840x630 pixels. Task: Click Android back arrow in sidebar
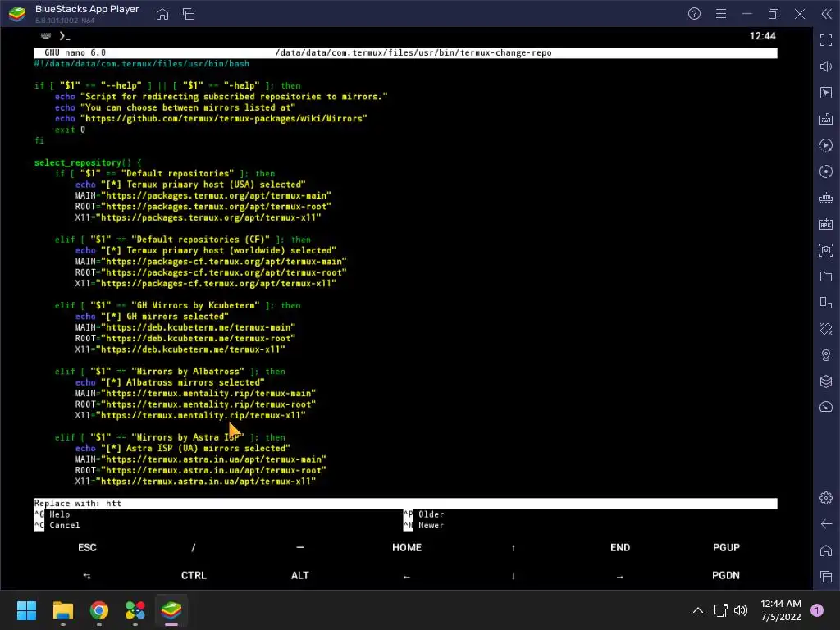pyautogui.click(x=826, y=524)
